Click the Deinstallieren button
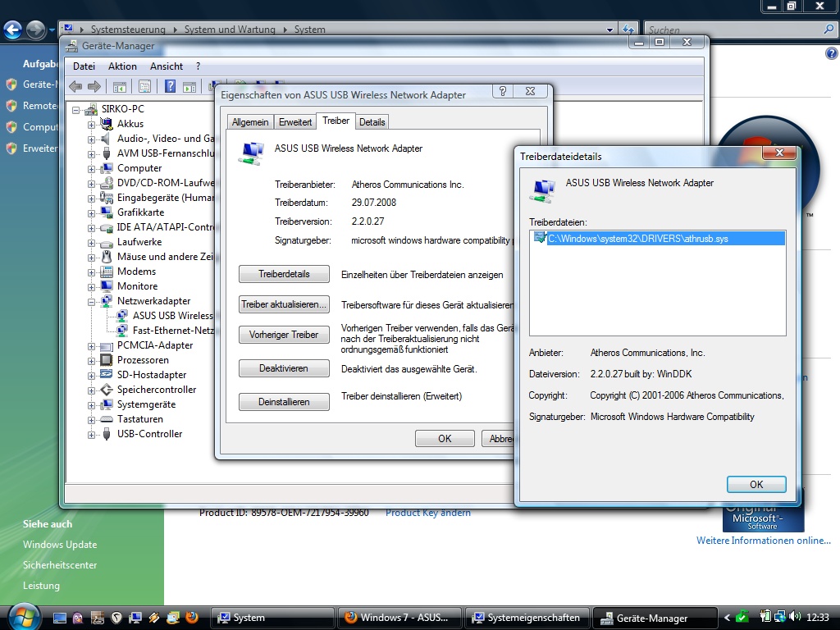Screen dimensions: 840x630 pyautogui.click(x=284, y=402)
